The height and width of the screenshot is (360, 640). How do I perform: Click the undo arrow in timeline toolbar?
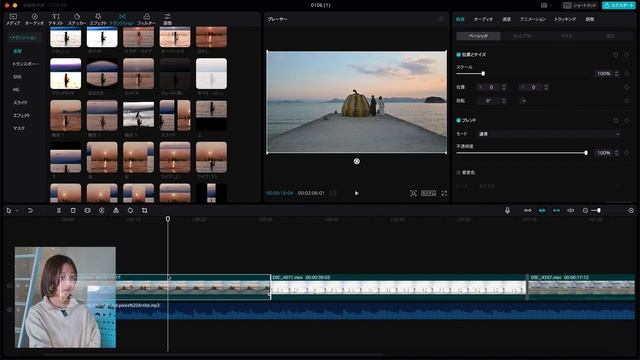(x=30, y=210)
